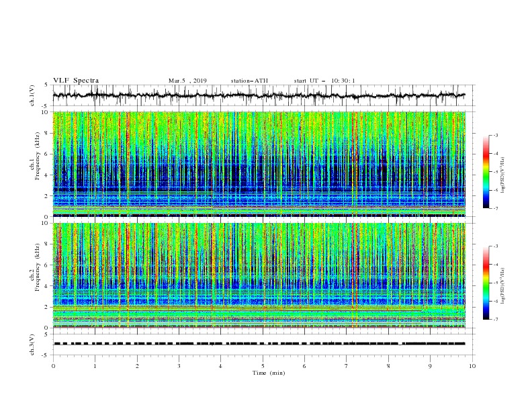The height and width of the screenshot is (411, 532).
Task: Click inside the ch.2 spectrogram panel
Action: click(x=259, y=275)
